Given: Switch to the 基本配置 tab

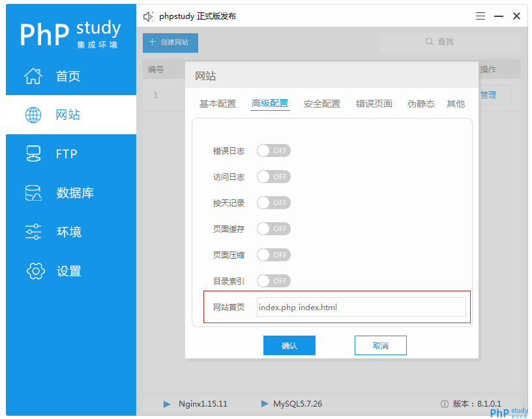Looking at the screenshot, I should tap(218, 104).
